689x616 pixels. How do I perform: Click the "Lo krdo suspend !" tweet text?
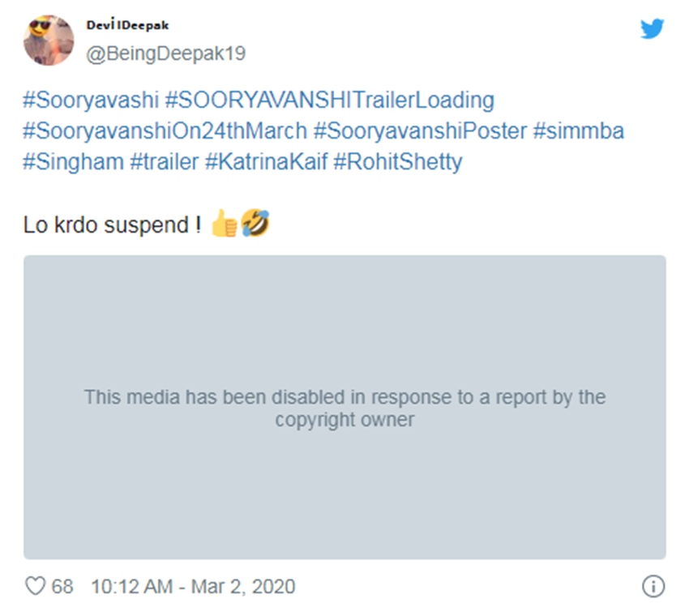[x=113, y=225]
